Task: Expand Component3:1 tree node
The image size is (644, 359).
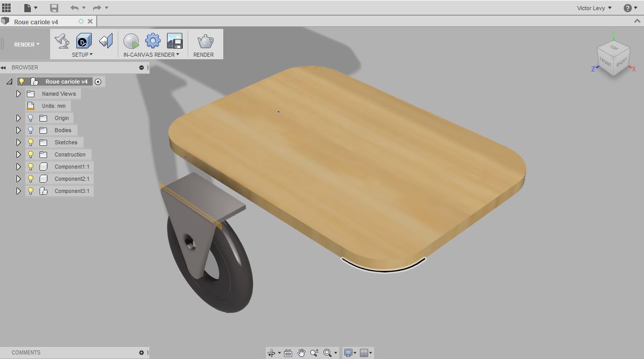Action: click(x=18, y=191)
